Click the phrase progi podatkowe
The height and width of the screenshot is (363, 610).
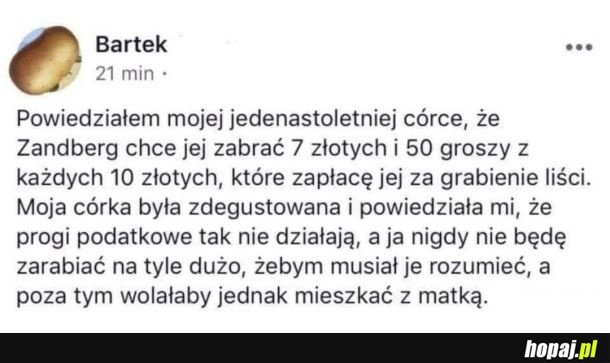pyautogui.click(x=105, y=237)
